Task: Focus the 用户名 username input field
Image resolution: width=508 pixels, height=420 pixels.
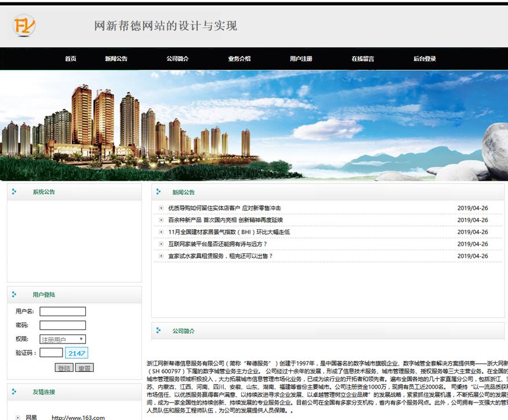Action: click(x=63, y=312)
